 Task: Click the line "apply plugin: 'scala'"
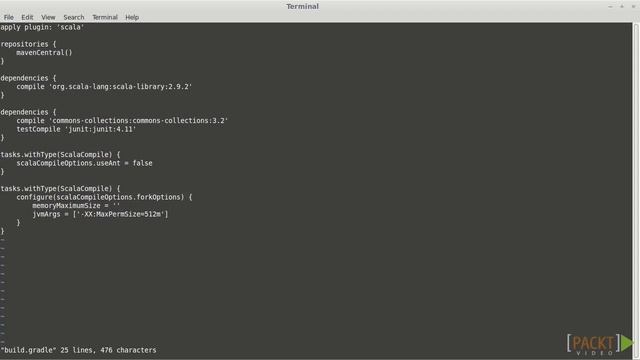click(42, 27)
